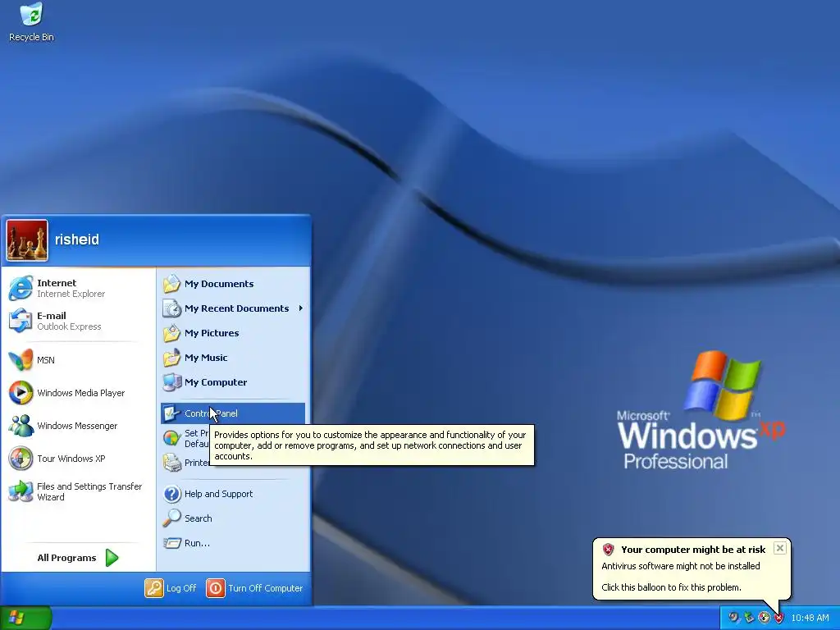Click the Tour Windows XP icon
This screenshot has height=630, width=840.
coord(21,459)
